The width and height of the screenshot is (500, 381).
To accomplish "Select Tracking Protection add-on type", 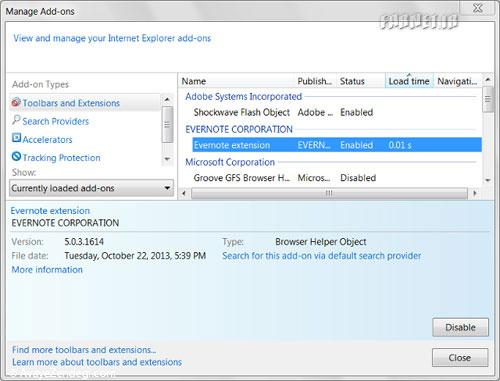I will coord(61,157).
